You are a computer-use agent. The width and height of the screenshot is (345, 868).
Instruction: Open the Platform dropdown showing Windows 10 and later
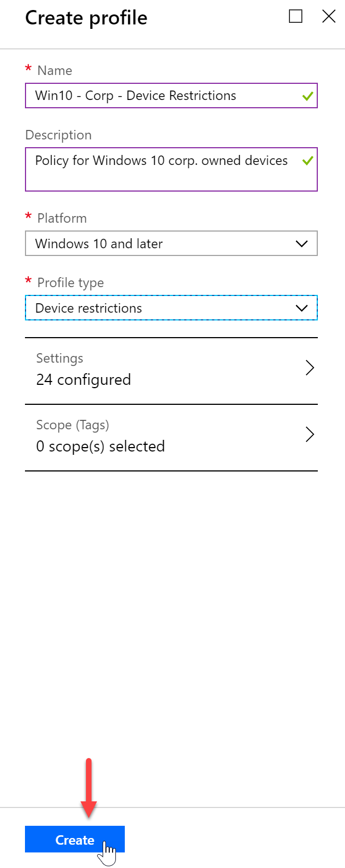(171, 243)
